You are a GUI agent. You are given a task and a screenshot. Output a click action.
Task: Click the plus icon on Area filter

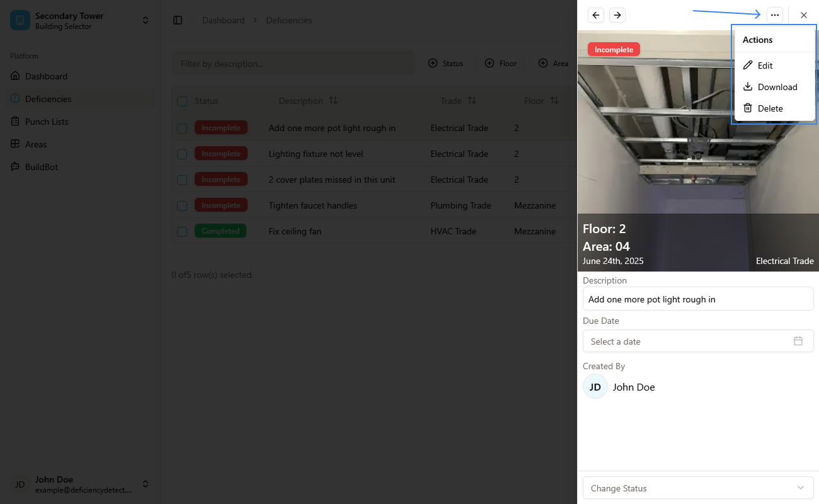(543, 64)
